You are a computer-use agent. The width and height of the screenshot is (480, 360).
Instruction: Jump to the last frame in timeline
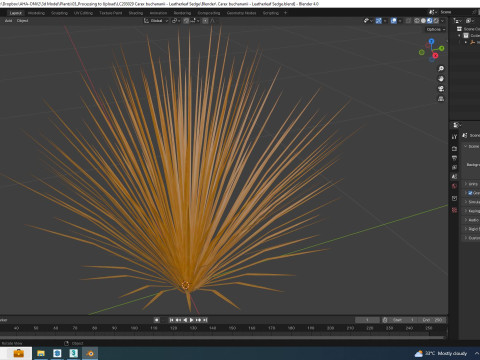point(205,320)
